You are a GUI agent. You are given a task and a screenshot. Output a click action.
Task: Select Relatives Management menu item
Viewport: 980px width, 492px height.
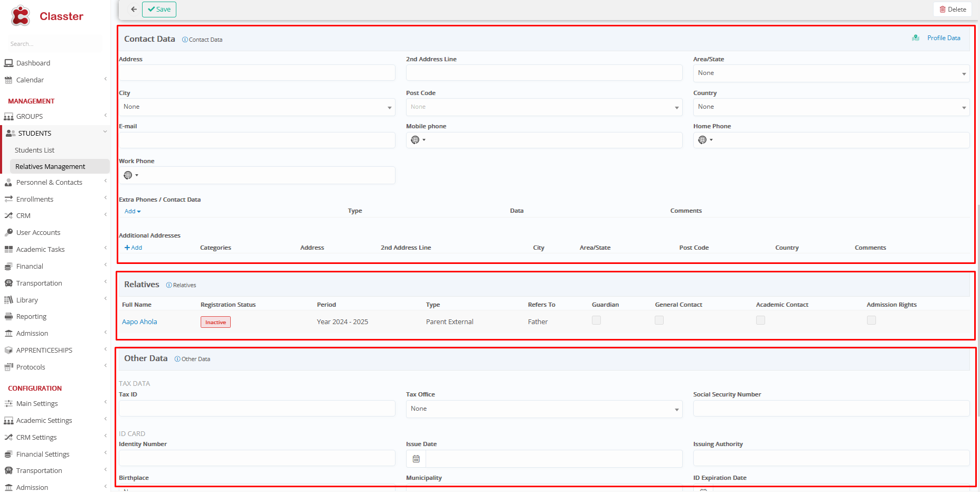50,167
